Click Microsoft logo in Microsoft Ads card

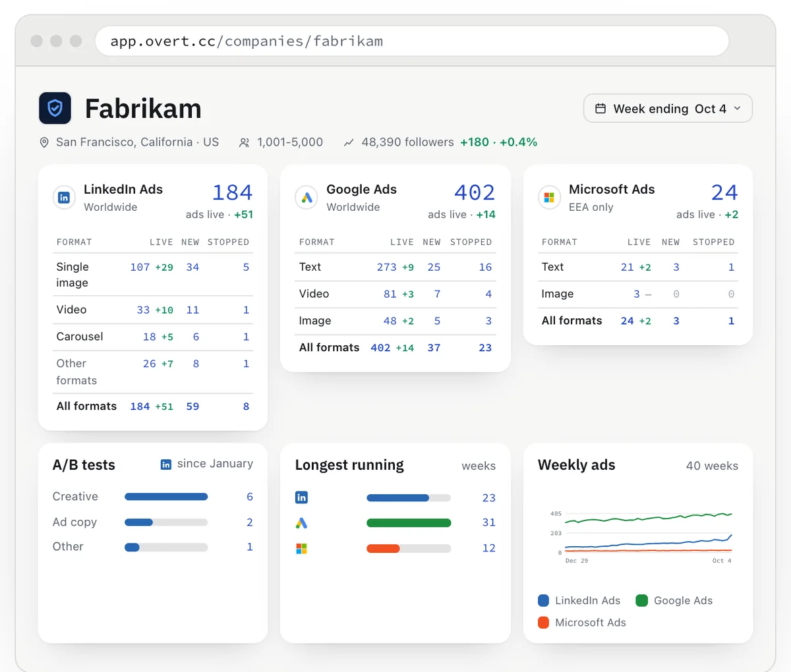549,197
